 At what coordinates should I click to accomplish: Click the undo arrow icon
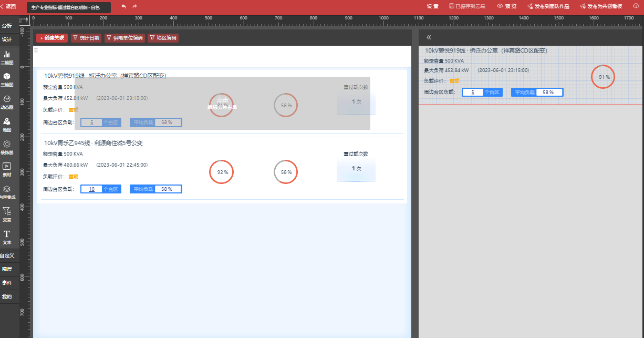[123, 7]
